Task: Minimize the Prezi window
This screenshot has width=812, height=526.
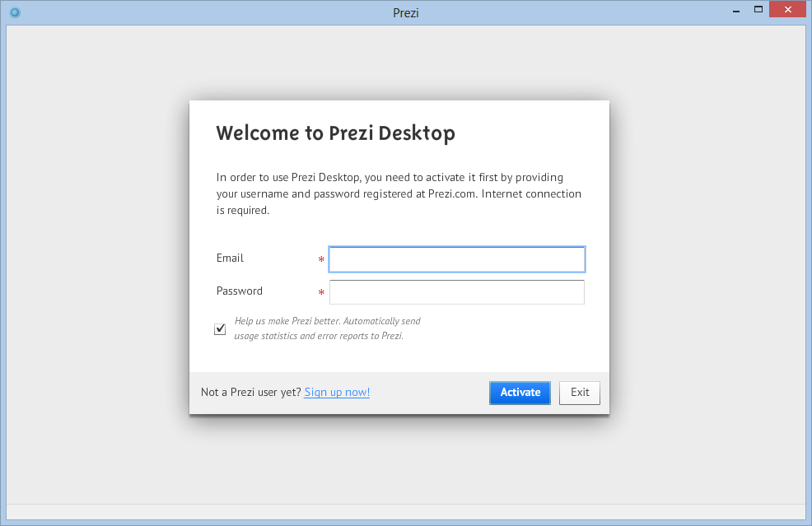Action: click(736, 11)
